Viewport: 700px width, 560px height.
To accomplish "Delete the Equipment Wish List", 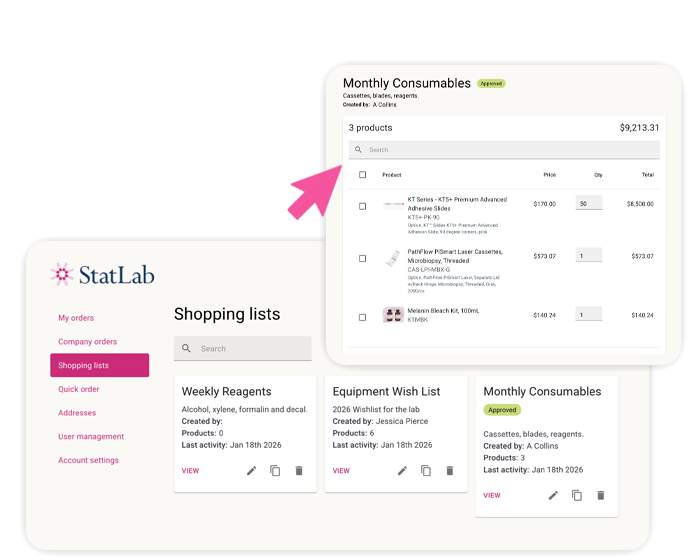I will [x=450, y=471].
